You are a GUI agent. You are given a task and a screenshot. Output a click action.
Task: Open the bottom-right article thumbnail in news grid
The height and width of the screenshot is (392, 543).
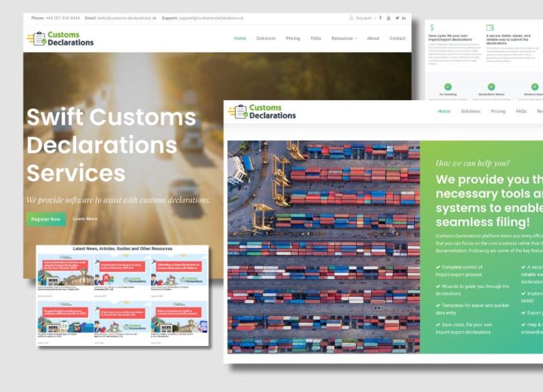point(179,317)
